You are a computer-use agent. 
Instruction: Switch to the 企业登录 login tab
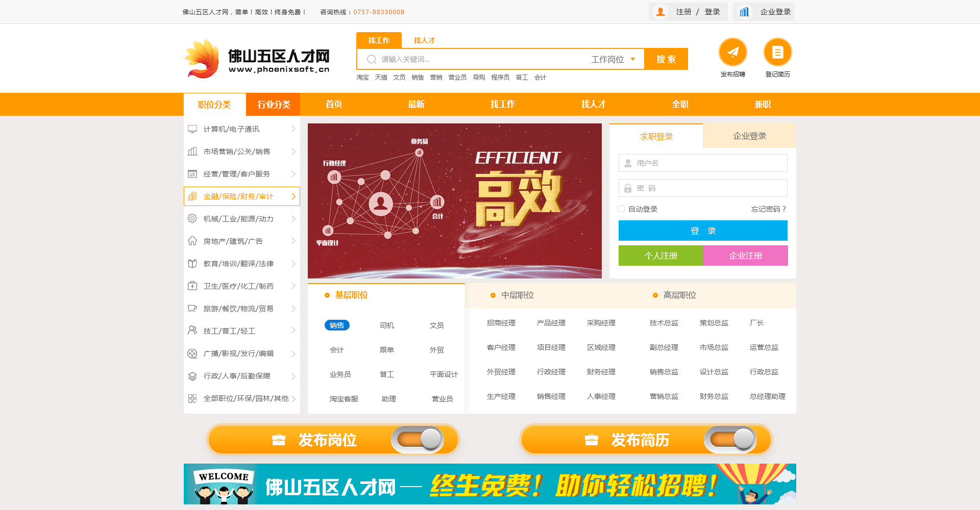pos(749,136)
